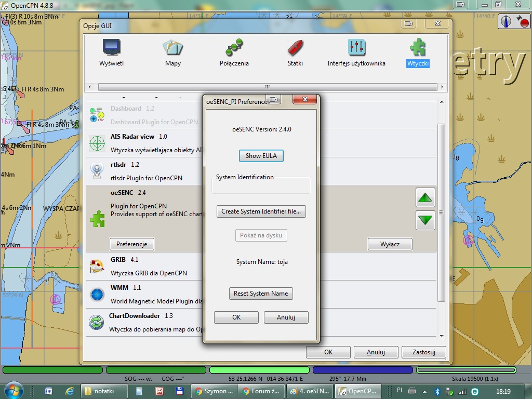Confirm oeSENC_PI Preferences with OK

click(x=236, y=317)
